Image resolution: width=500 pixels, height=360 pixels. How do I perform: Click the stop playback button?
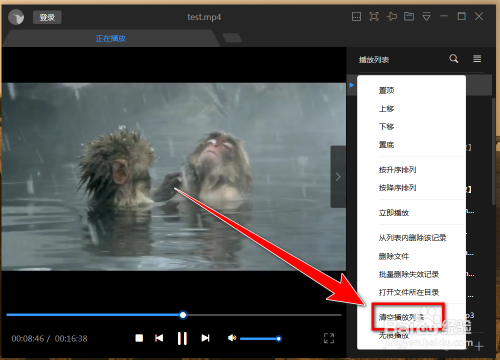pyautogui.click(x=139, y=338)
